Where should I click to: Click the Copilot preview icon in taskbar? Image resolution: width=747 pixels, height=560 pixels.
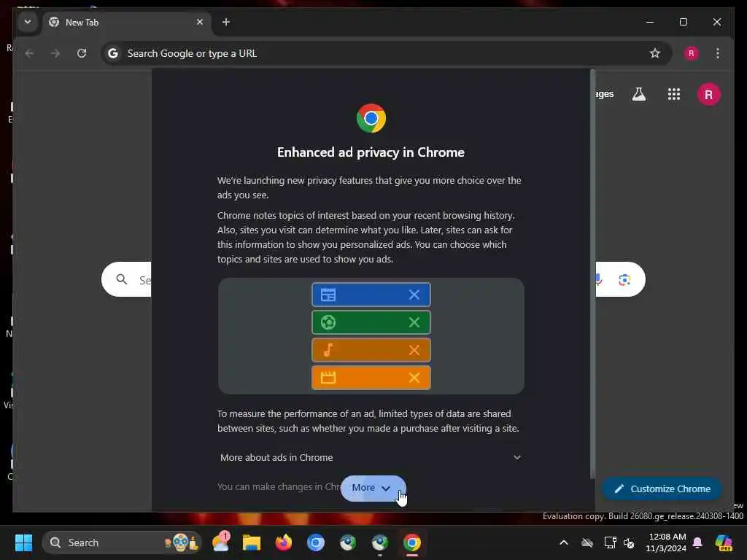point(724,542)
